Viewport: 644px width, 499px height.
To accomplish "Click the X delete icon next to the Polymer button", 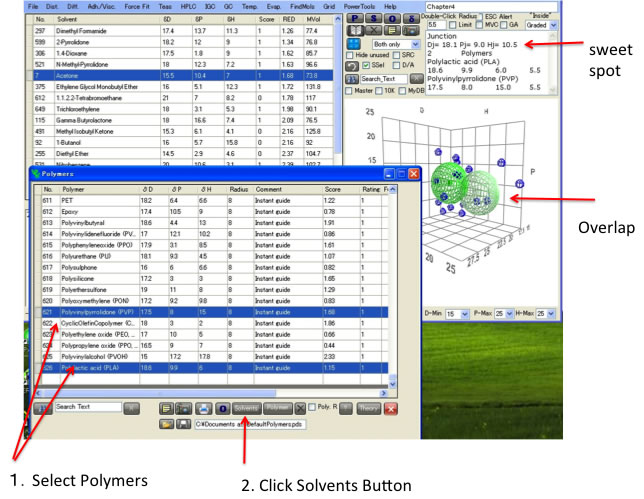I will pyautogui.click(x=301, y=409).
